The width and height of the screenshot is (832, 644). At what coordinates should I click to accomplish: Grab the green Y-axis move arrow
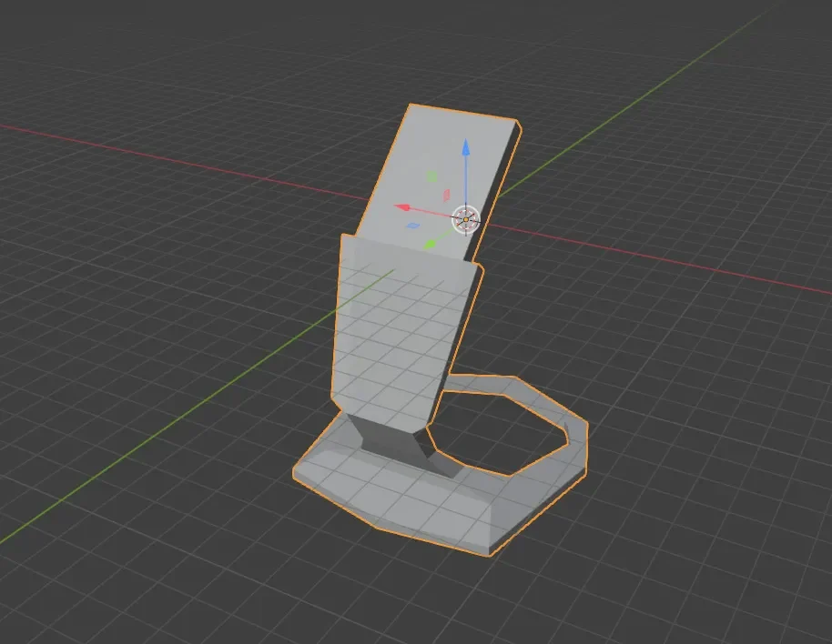[x=431, y=244]
